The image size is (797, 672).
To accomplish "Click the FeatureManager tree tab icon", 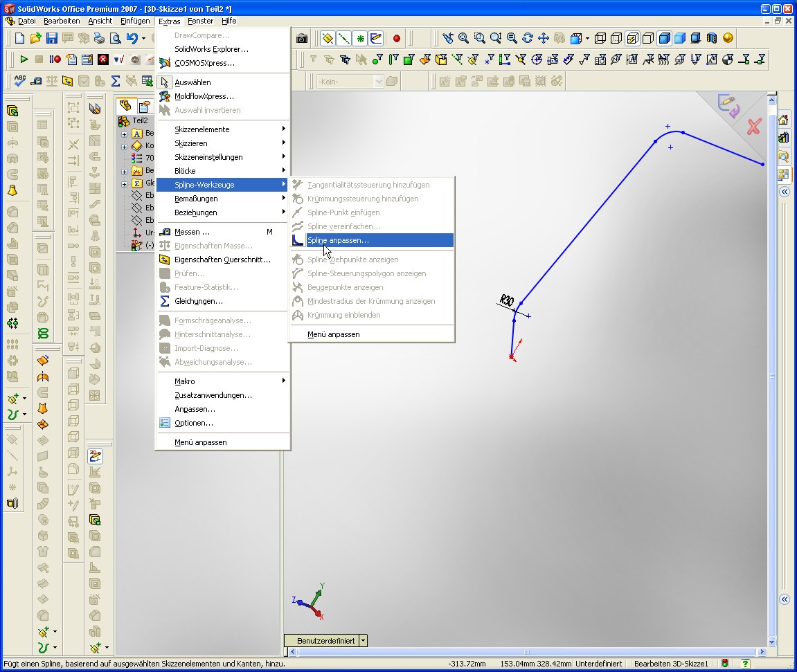I will [x=125, y=106].
